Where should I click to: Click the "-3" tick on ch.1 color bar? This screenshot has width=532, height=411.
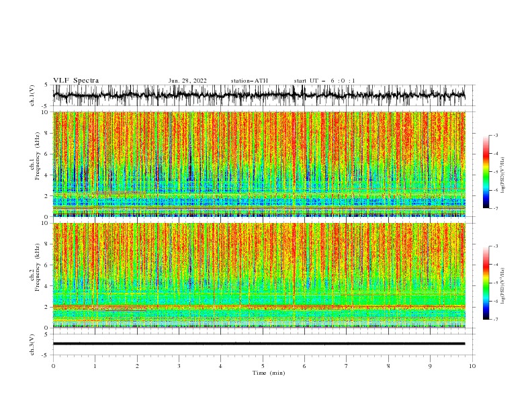click(x=496, y=135)
